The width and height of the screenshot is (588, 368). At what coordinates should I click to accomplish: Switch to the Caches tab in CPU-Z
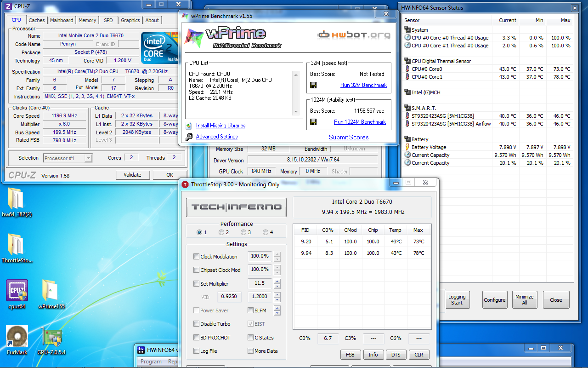(37, 20)
